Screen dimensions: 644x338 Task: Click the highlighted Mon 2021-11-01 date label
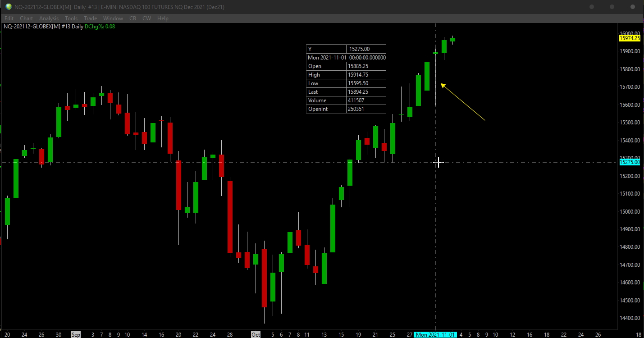coord(435,335)
